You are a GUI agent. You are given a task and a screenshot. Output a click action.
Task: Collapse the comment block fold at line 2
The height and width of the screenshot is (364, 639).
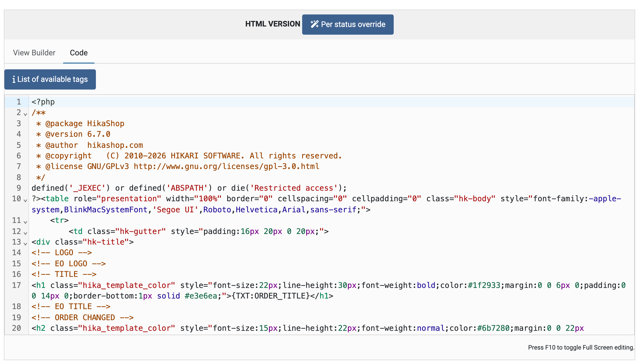(25, 114)
